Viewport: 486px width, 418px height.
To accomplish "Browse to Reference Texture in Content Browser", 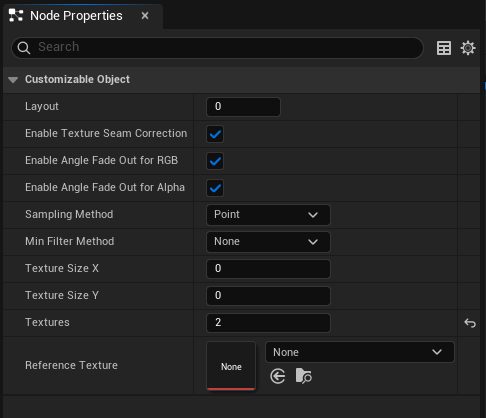I will point(303,376).
